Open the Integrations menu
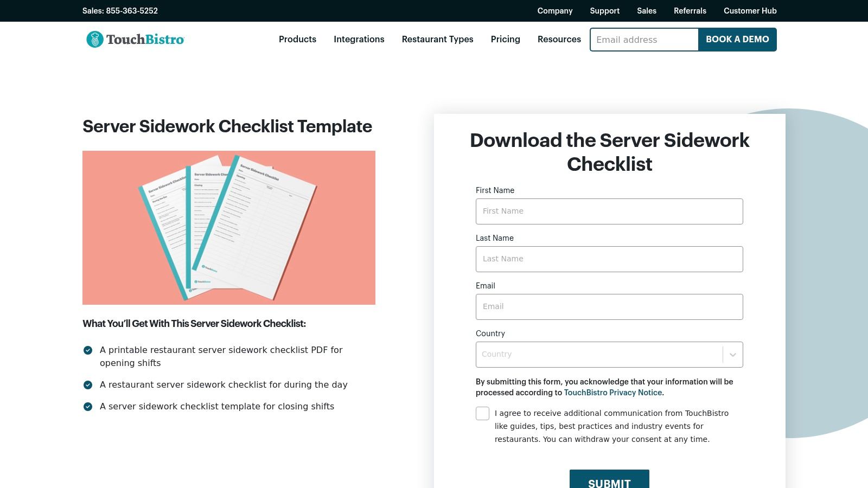The image size is (868, 488). tap(359, 39)
